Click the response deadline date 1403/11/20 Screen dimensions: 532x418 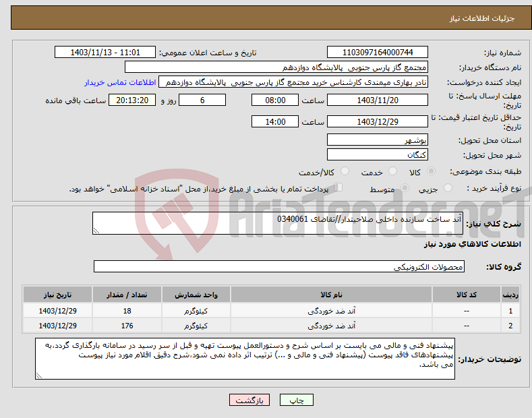pyautogui.click(x=378, y=100)
